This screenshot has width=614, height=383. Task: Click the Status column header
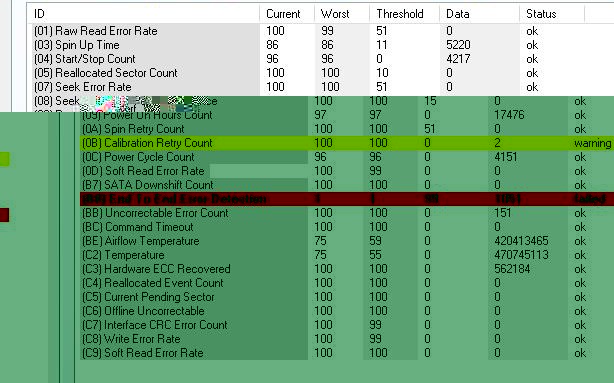click(x=552, y=14)
